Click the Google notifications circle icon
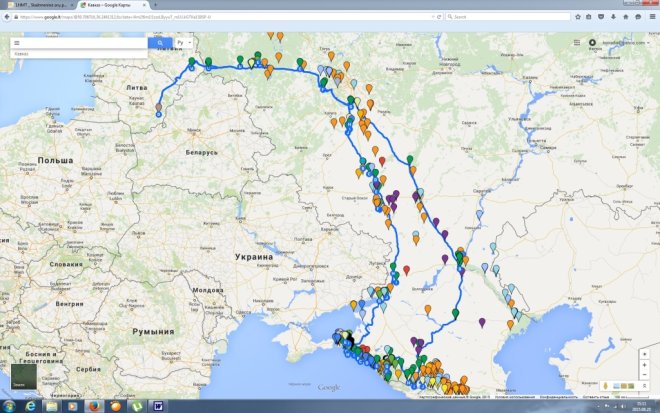 (592, 43)
